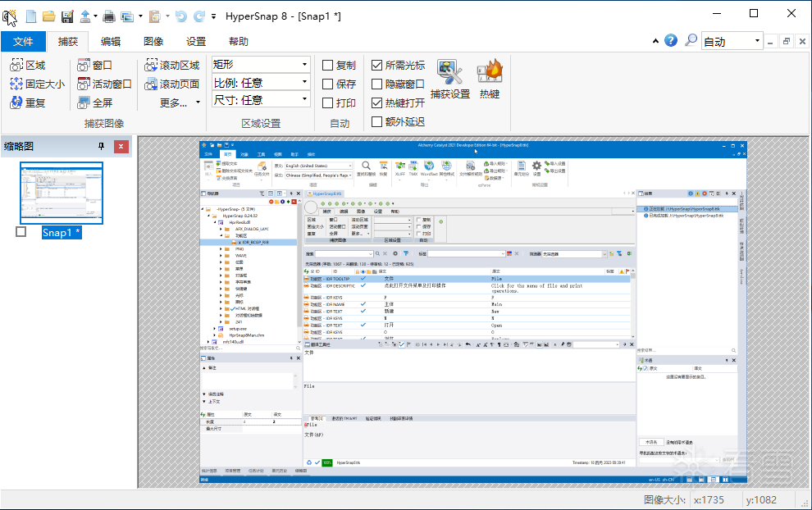812x510 pixels.
Task: Capture the 活动窗口 active window
Action: [104, 84]
